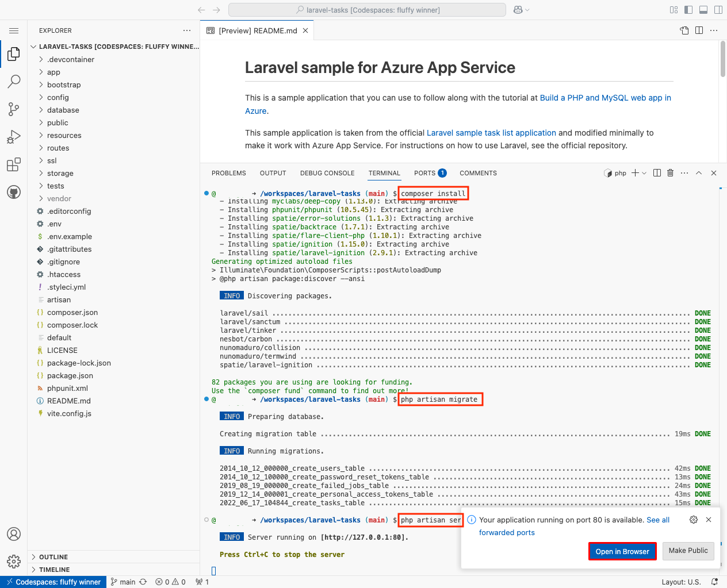Open the Remote Explorer globe icon
This screenshot has width=727, height=588.
(14, 192)
